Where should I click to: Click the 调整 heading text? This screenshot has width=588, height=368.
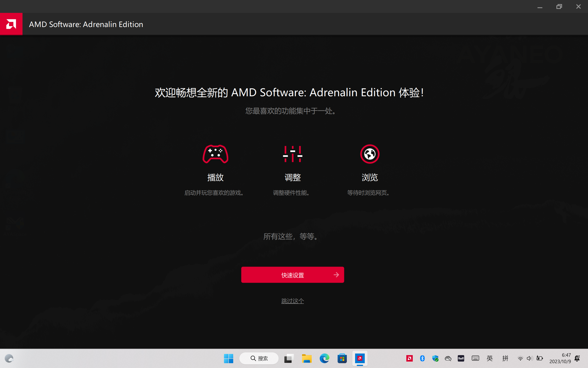click(x=293, y=177)
